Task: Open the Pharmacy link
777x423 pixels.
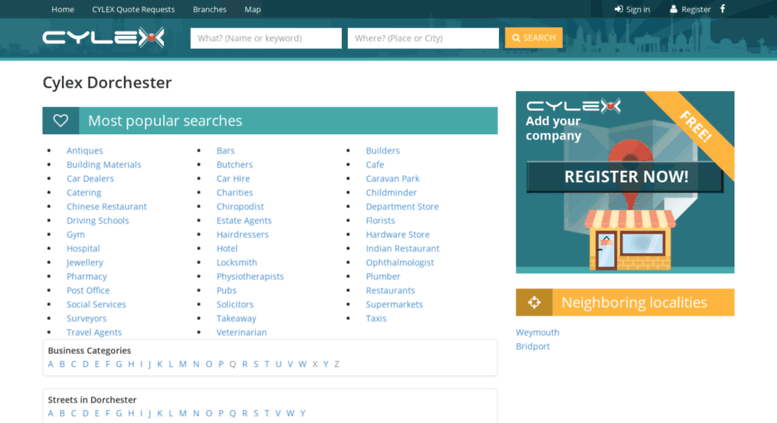Action: [x=87, y=276]
